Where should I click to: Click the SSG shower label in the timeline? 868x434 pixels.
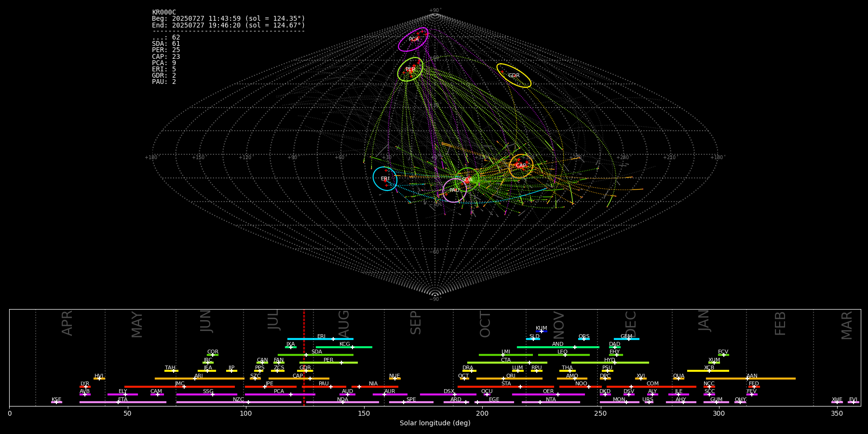(208, 392)
